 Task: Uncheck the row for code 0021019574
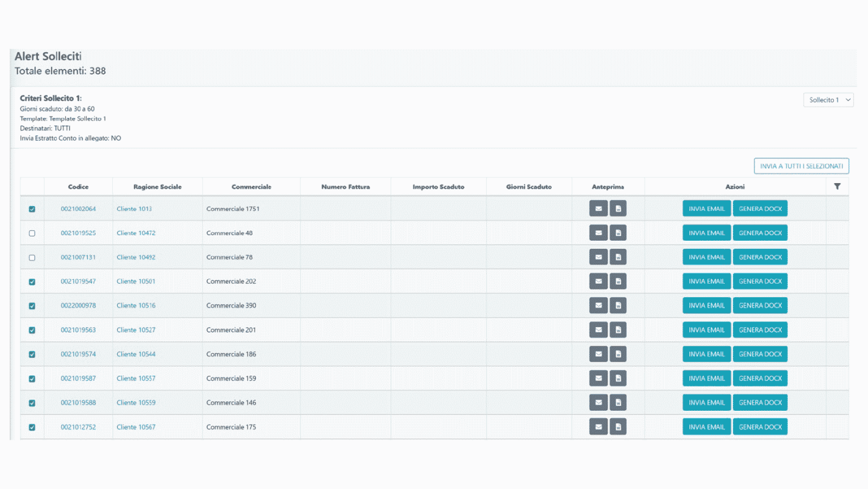(x=32, y=354)
